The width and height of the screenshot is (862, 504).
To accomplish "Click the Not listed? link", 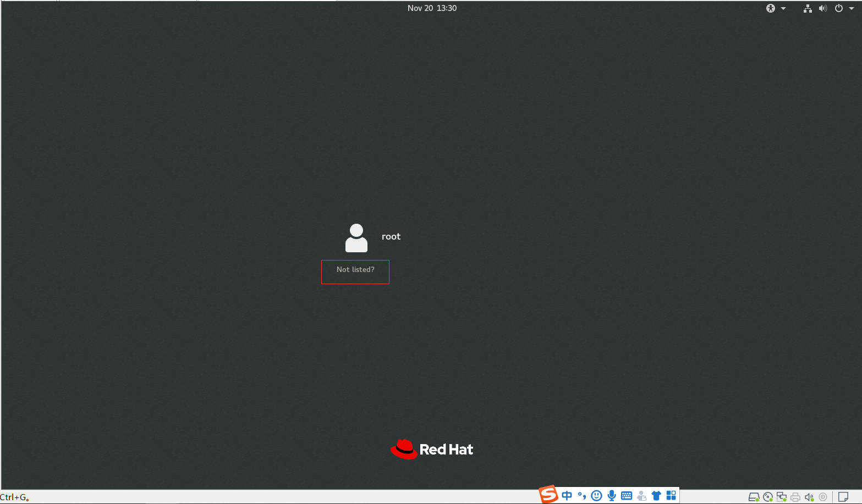I will click(x=355, y=270).
